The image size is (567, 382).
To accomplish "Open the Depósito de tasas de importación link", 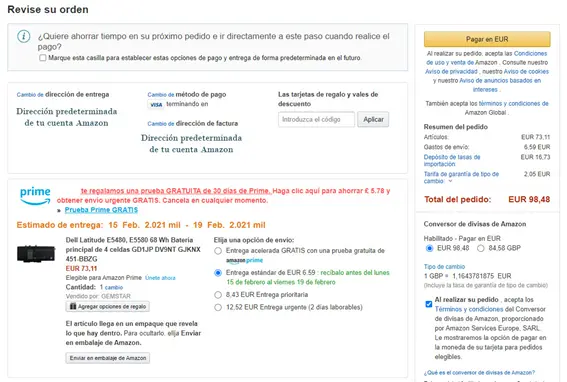I will pos(452,160).
